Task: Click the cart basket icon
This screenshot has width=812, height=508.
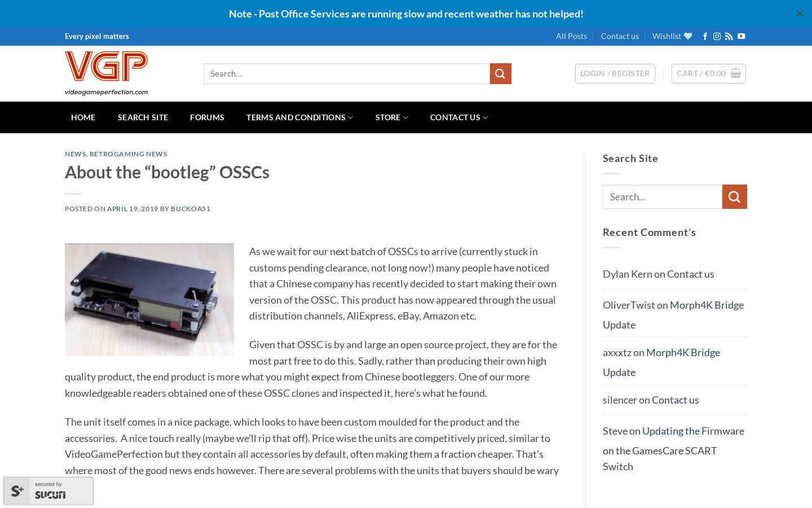Action: (736, 73)
